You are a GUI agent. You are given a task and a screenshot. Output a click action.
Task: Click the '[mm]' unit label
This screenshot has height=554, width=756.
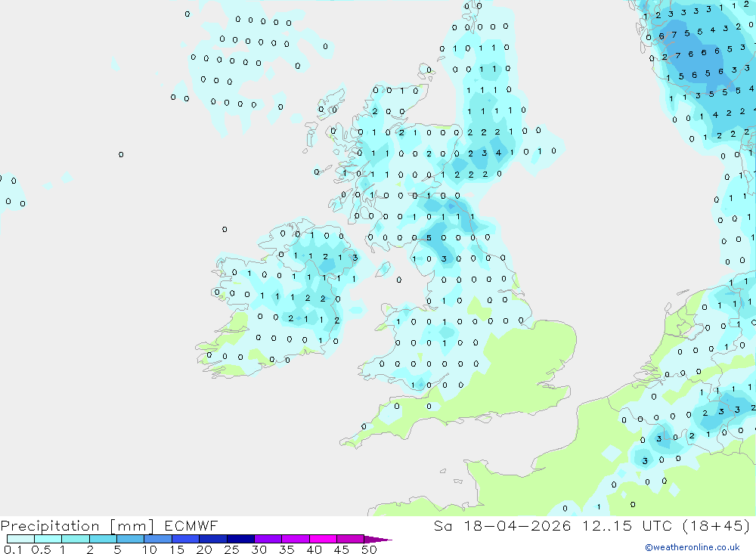pos(132,526)
